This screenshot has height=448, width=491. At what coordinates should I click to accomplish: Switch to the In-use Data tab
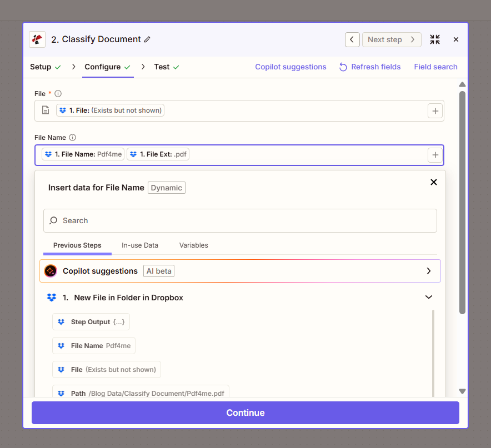coord(140,245)
